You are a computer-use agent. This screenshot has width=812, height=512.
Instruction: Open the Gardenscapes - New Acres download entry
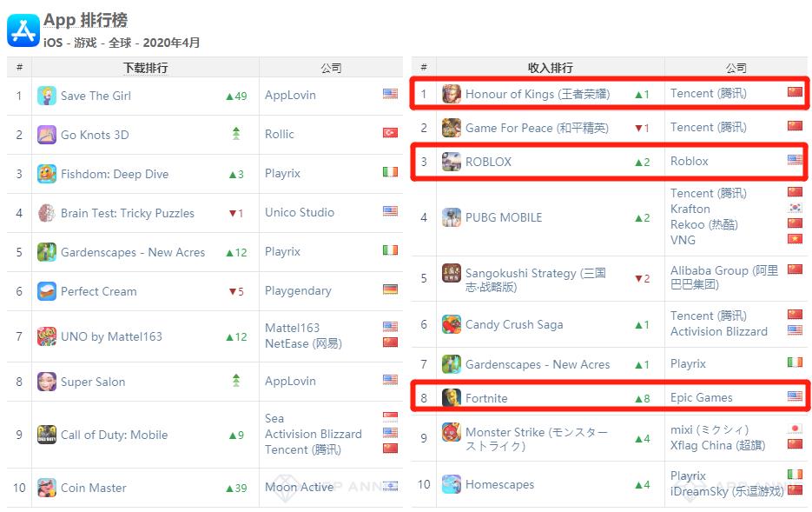(133, 252)
